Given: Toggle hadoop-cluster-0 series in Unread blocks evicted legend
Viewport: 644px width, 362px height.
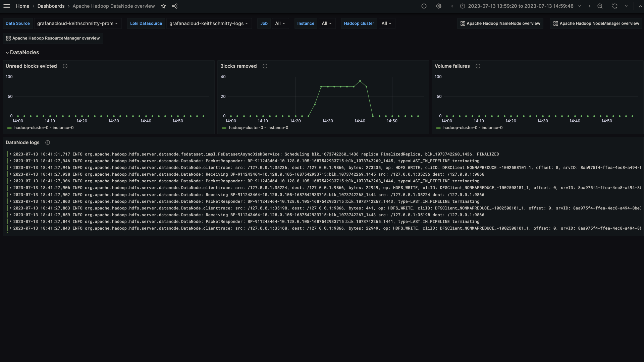Looking at the screenshot, I should [x=44, y=128].
